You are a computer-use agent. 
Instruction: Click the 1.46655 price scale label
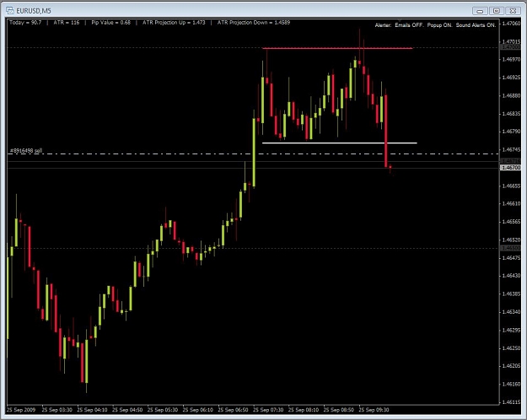point(511,186)
